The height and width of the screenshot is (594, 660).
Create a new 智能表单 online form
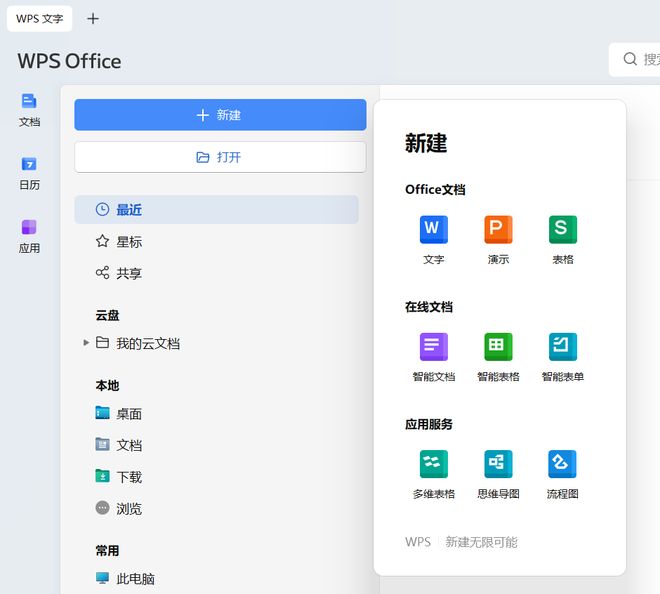pos(563,357)
